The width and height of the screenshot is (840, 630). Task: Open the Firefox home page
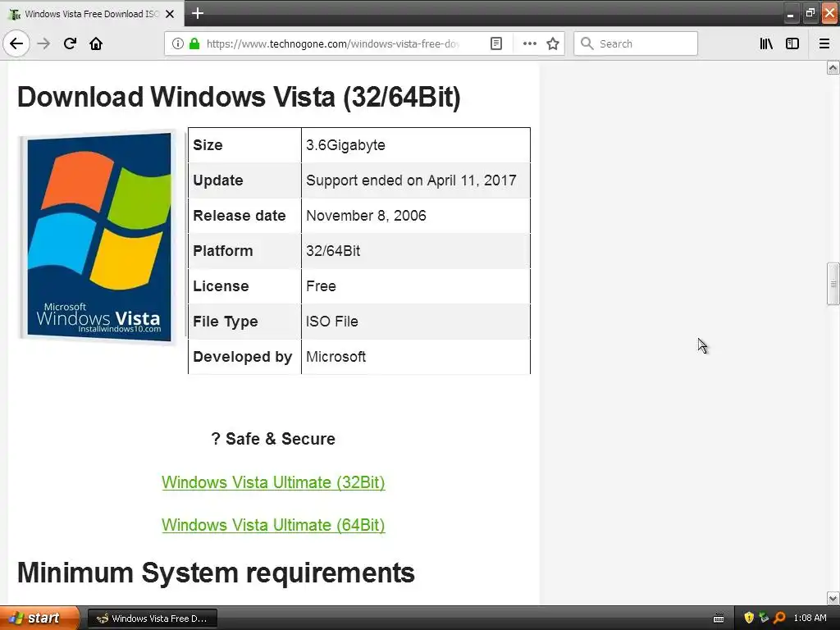96,43
